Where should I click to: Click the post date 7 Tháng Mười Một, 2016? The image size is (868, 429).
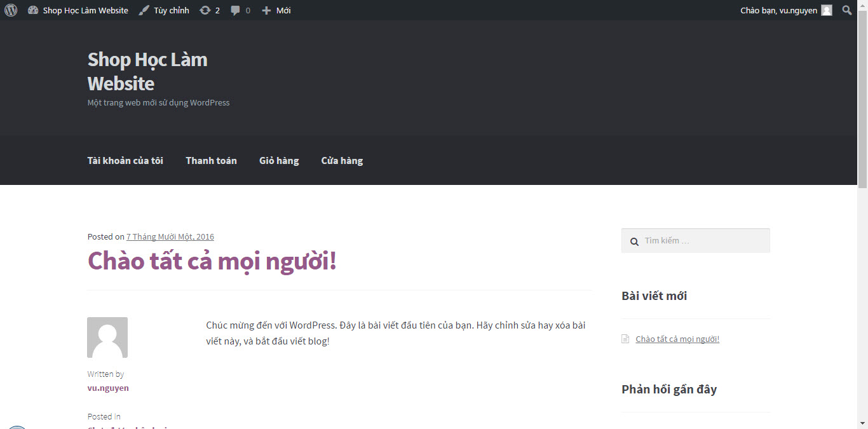click(x=170, y=237)
